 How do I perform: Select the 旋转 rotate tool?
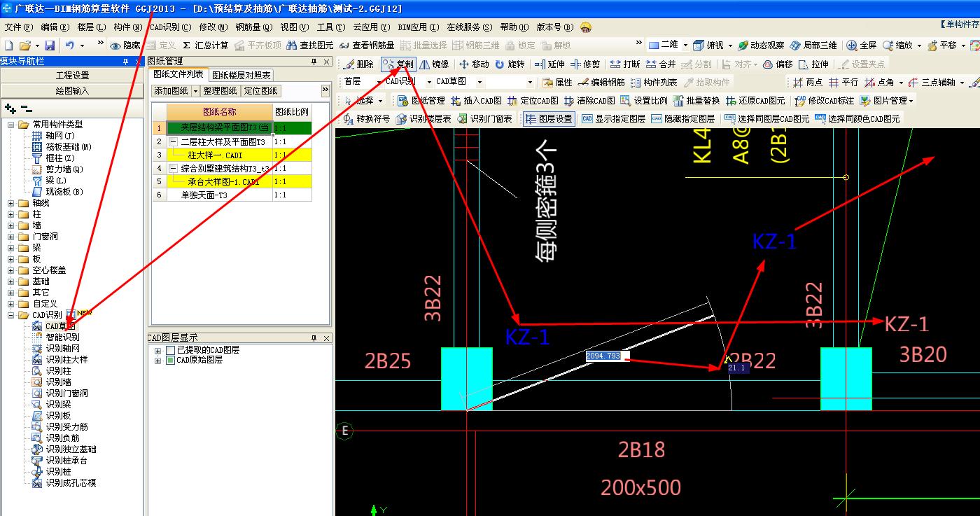[x=510, y=64]
